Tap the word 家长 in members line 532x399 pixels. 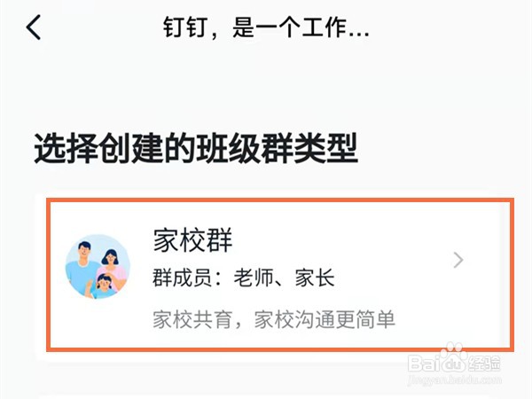click(x=315, y=278)
